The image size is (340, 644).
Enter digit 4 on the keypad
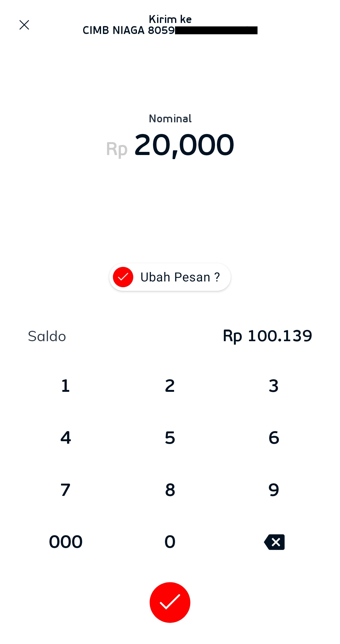click(x=65, y=437)
